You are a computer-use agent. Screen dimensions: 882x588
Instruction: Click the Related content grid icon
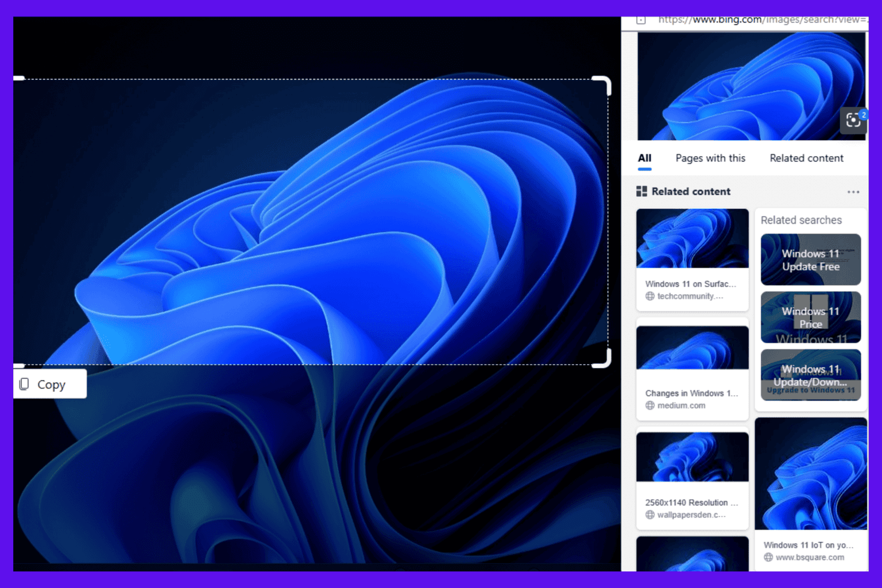click(641, 191)
